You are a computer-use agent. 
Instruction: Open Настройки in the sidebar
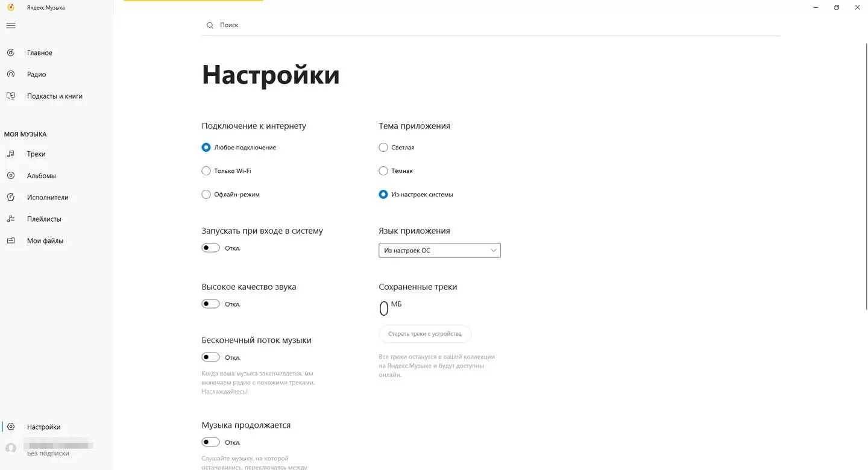pos(43,427)
